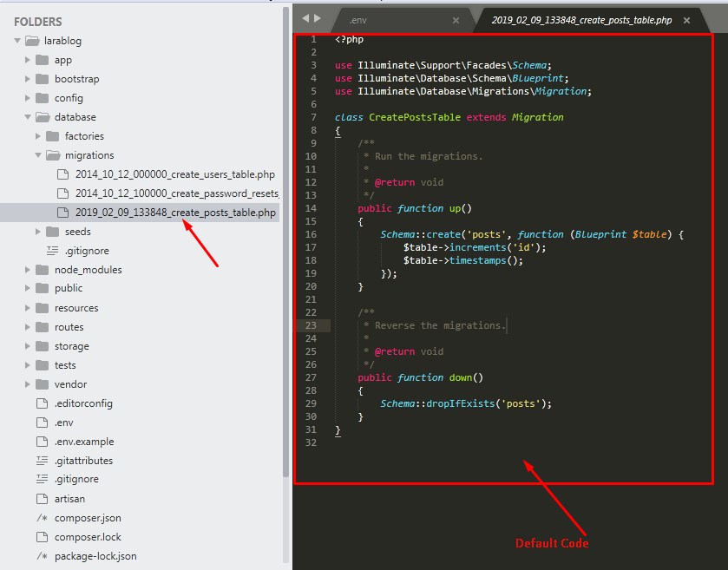Image resolution: width=728 pixels, height=570 pixels.
Task: Open the .env file in sidebar
Action: [63, 423]
